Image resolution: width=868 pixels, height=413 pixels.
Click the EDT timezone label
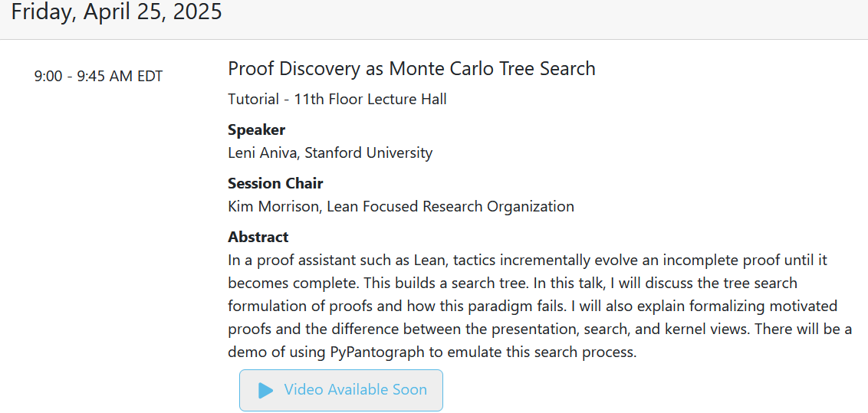point(150,77)
